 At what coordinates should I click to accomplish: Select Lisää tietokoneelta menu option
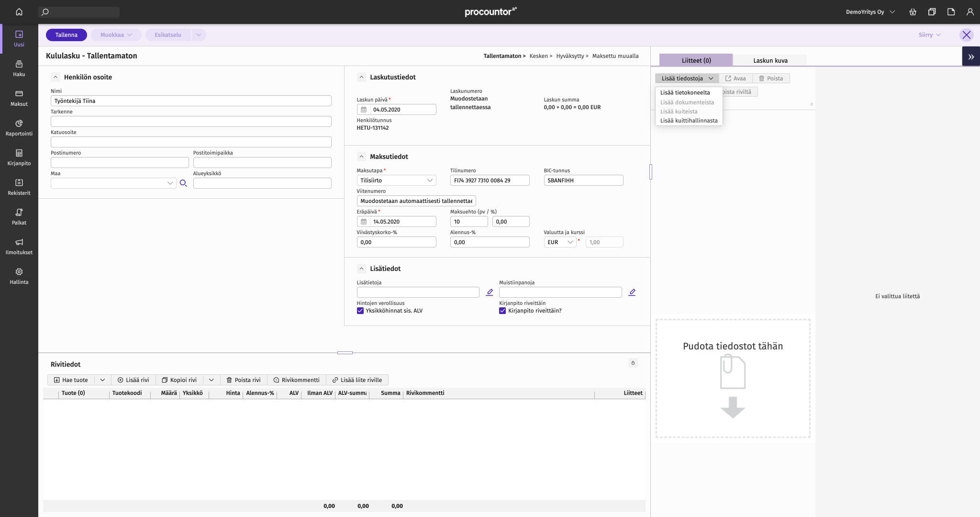click(x=685, y=93)
